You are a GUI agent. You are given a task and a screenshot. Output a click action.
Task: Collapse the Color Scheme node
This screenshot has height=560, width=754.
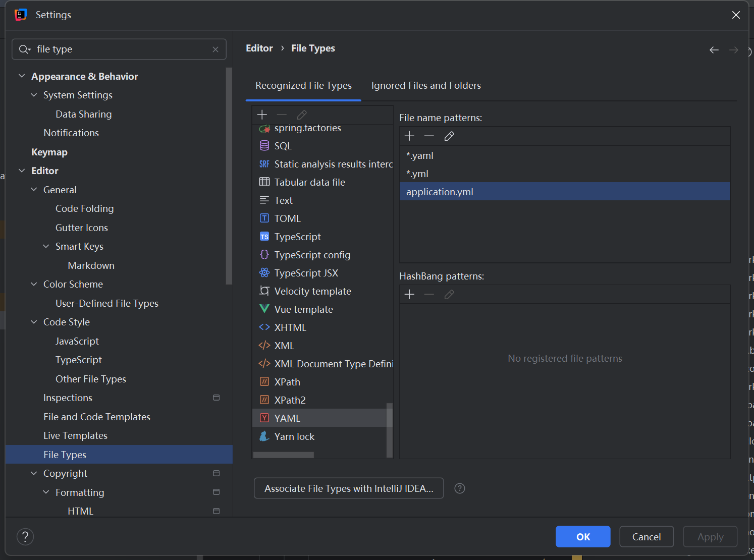pos(34,284)
